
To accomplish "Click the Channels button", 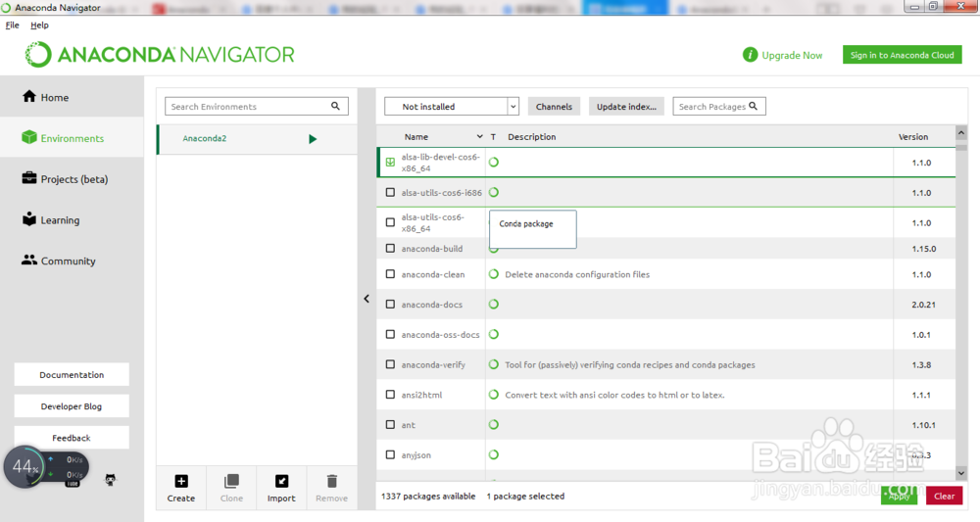I will [554, 106].
